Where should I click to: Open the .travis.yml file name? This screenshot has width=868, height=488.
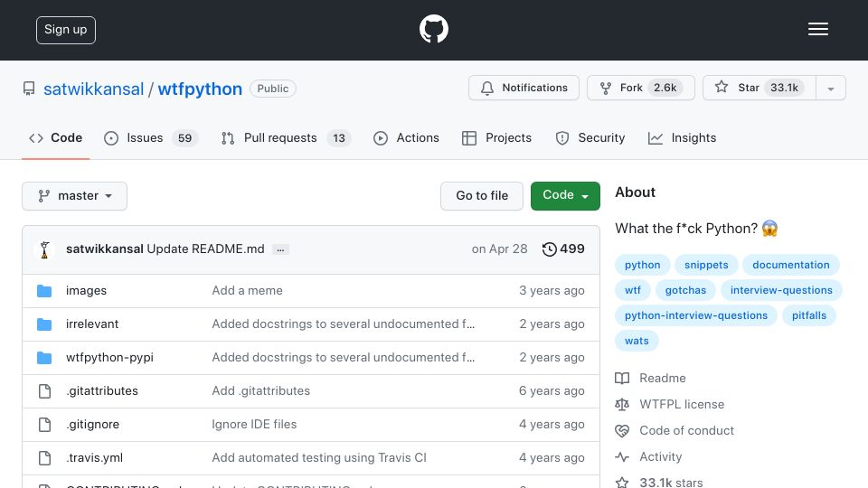pos(94,458)
